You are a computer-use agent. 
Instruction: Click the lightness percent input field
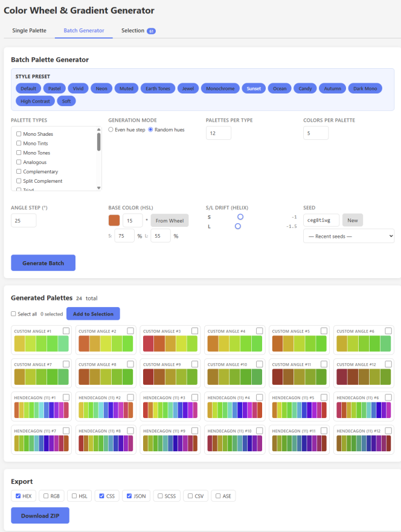coord(161,236)
